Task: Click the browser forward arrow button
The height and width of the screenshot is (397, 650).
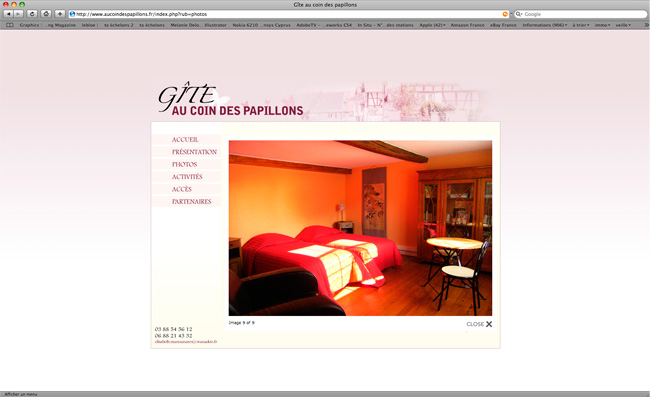Action: point(19,14)
